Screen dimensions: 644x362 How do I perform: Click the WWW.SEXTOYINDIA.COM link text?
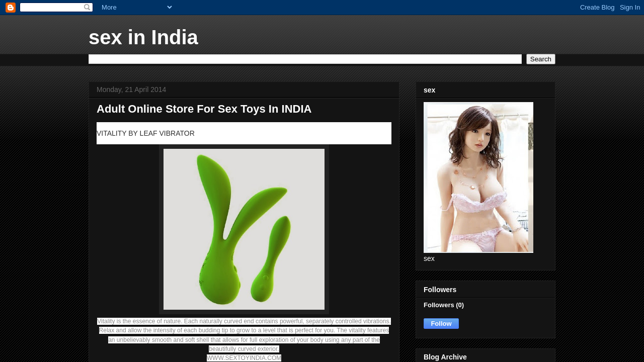pos(244,358)
